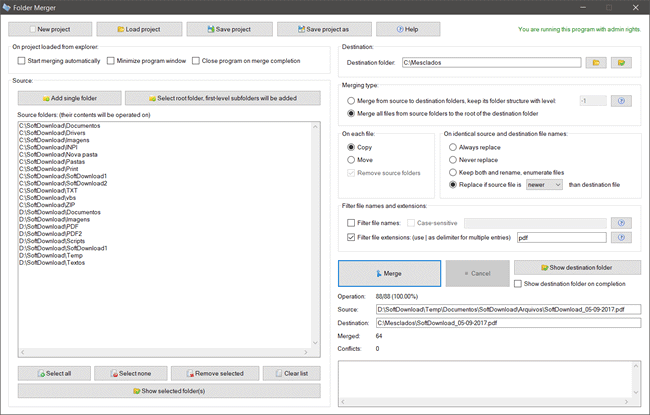Image resolution: width=650 pixels, height=415 pixels.
Task: Open the newer dropdown for replace condition
Action: point(544,185)
